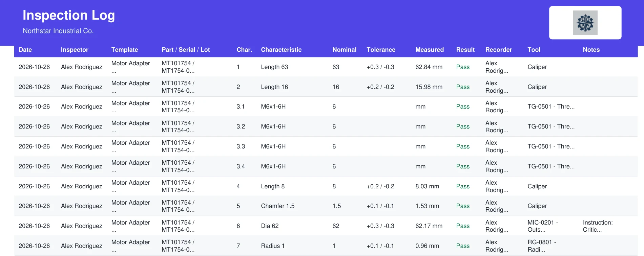Click the Part / Serial / Lot header

(186, 50)
